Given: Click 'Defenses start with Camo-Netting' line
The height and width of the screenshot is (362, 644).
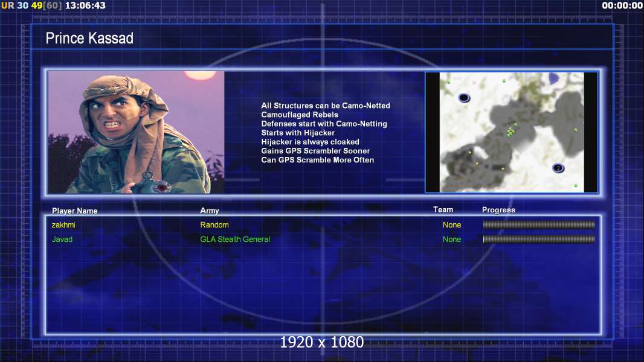Looking at the screenshot, I should pyautogui.click(x=324, y=124).
